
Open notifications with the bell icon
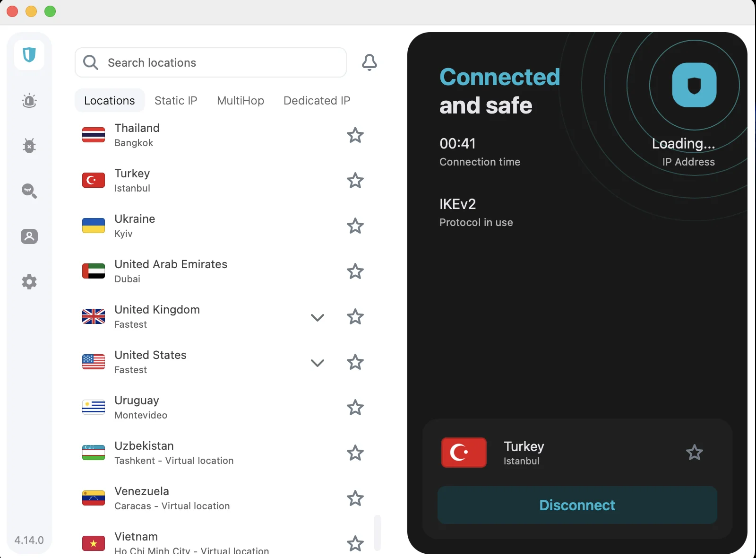(370, 62)
